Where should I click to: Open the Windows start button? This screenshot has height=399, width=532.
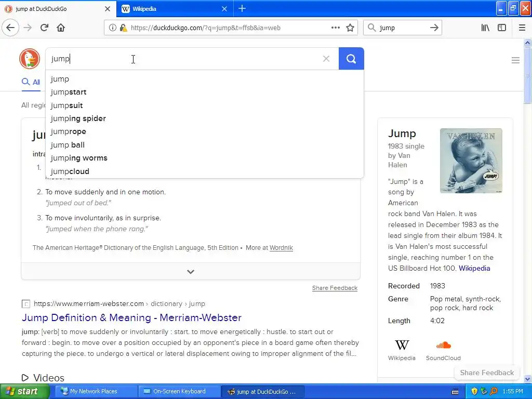[x=24, y=392]
